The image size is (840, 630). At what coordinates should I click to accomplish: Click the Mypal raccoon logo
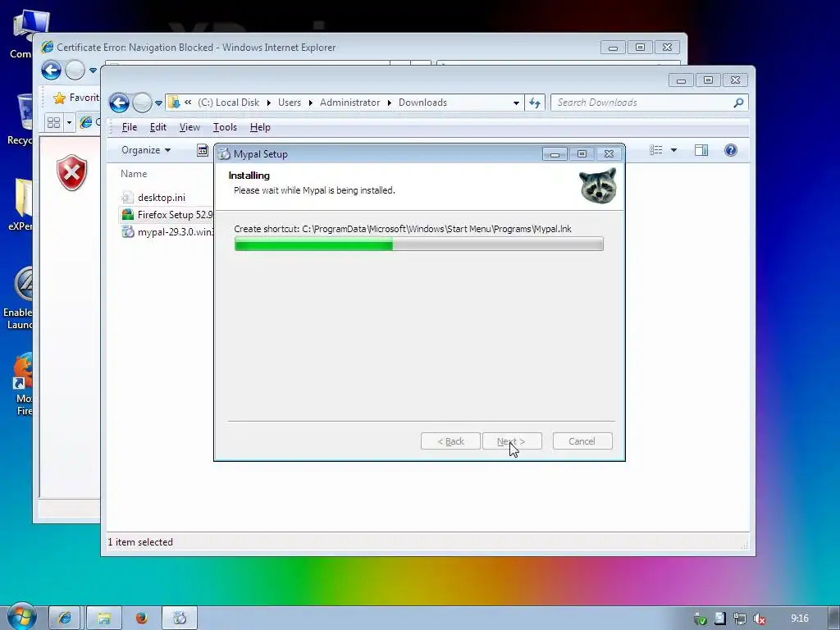[x=598, y=186]
